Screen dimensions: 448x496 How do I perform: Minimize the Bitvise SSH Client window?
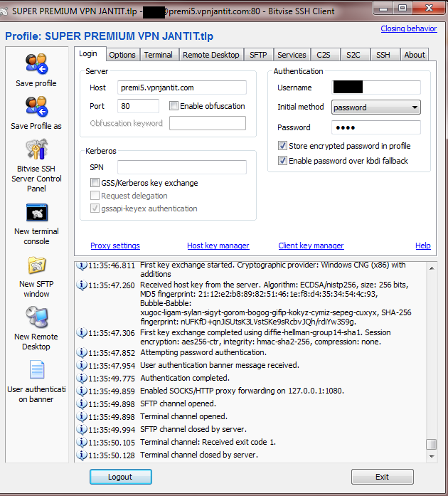(383, 9)
